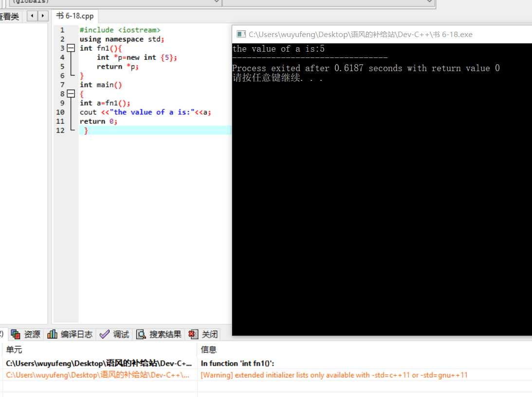
Task: Collapse the main function fold marker
Action: tap(71, 94)
